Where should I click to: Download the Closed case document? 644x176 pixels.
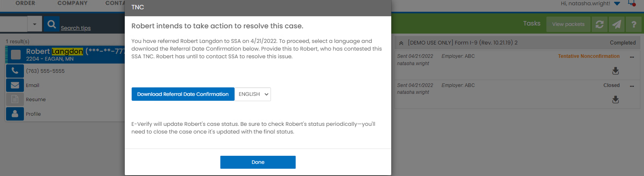(x=616, y=100)
